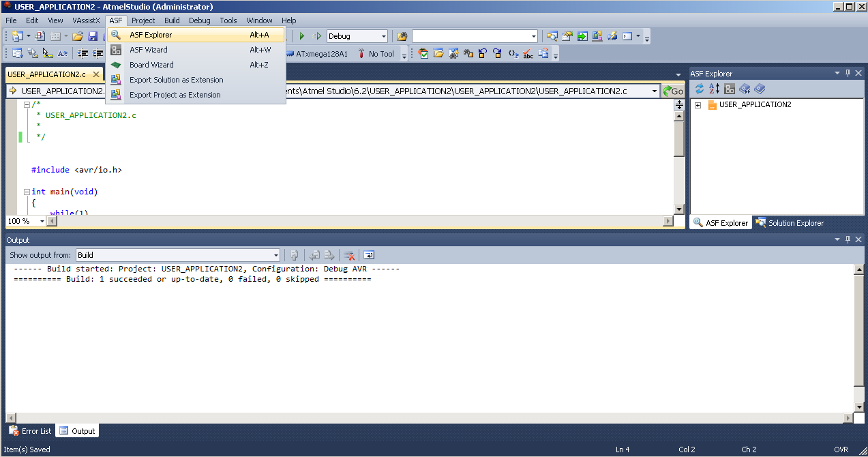The image size is (868, 457).
Task: Open the Project menu
Action: (143, 20)
